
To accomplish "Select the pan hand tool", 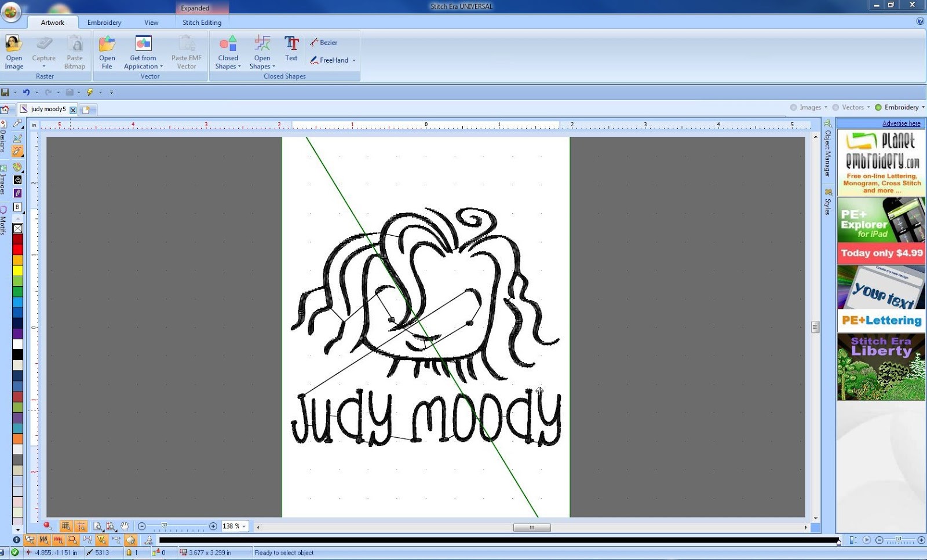I will tap(125, 526).
